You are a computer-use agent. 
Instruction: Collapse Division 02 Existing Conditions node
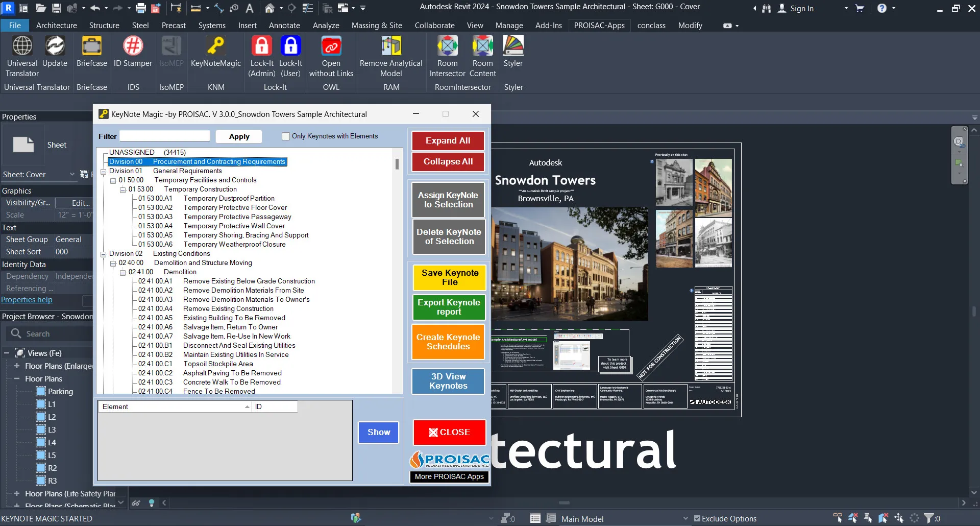104,254
